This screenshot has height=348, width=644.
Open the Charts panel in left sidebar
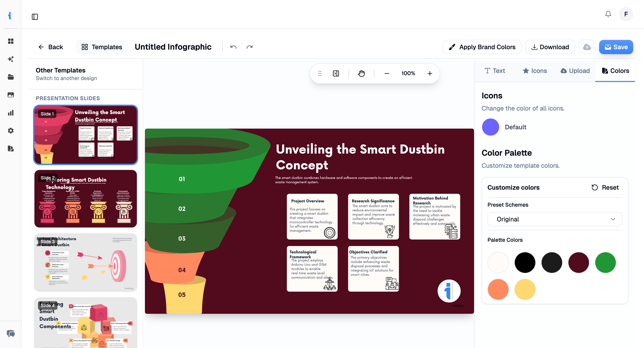pyautogui.click(x=11, y=113)
